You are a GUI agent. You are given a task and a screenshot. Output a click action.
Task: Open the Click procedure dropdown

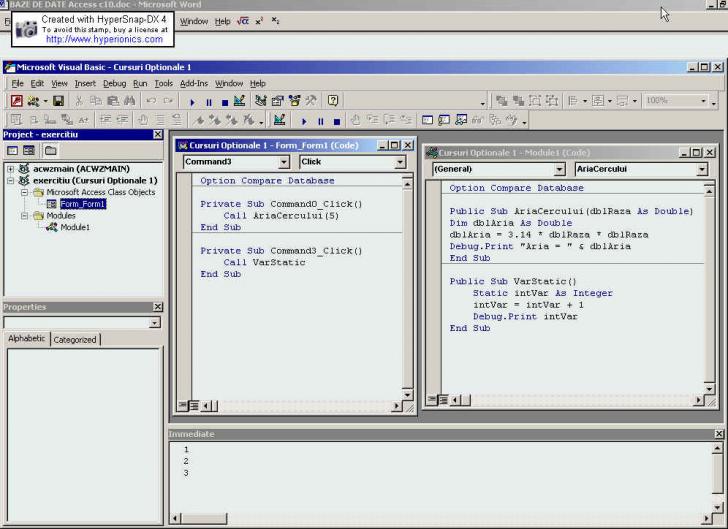(x=400, y=162)
